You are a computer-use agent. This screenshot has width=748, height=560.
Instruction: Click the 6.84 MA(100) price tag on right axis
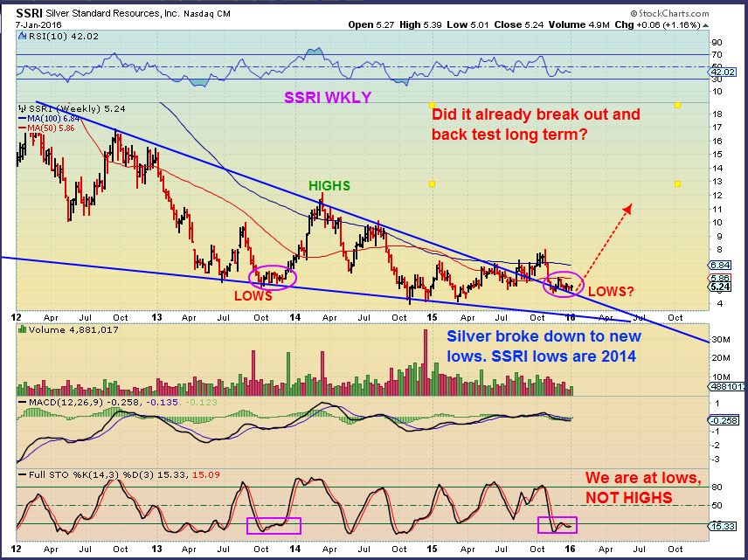tap(720, 265)
